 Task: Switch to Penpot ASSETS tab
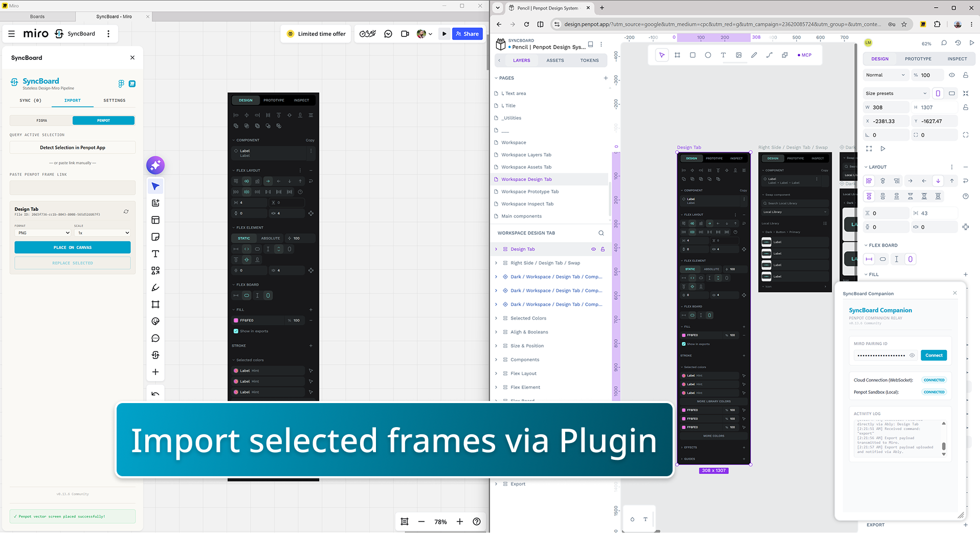coord(555,60)
